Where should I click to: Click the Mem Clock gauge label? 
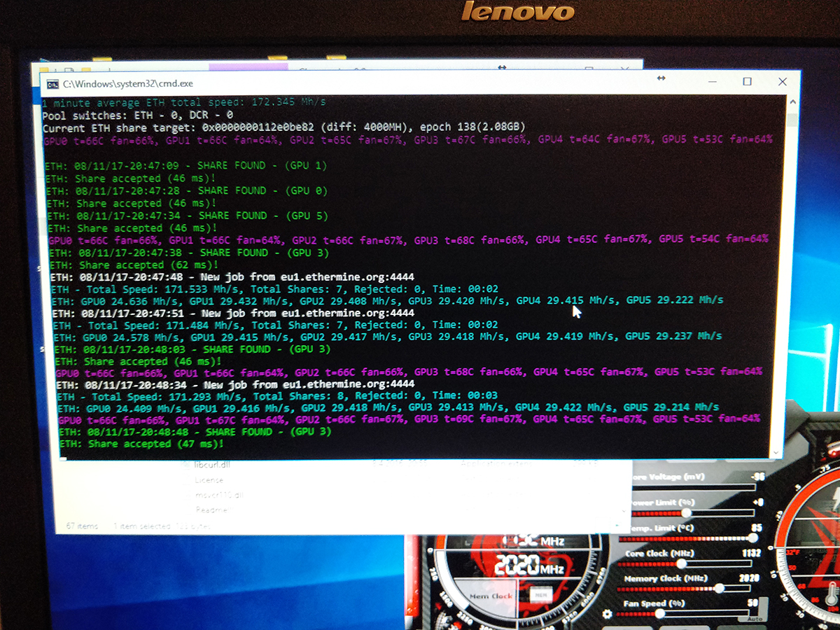pos(490,596)
